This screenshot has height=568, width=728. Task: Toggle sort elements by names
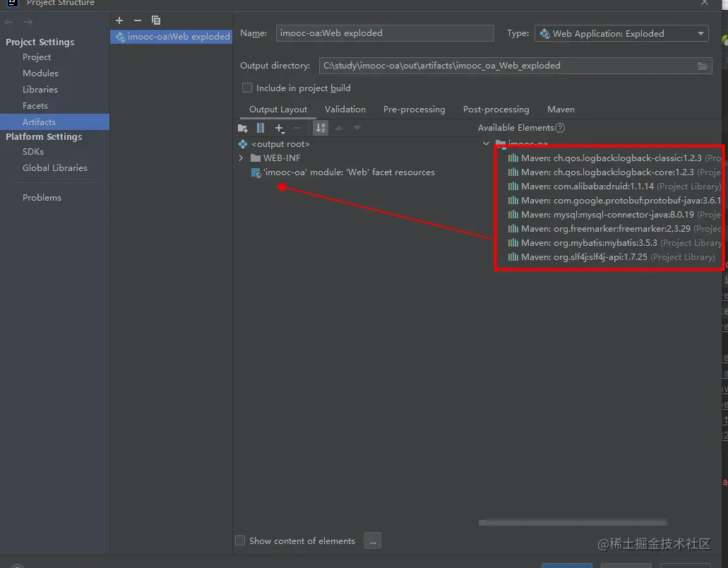[x=321, y=128]
